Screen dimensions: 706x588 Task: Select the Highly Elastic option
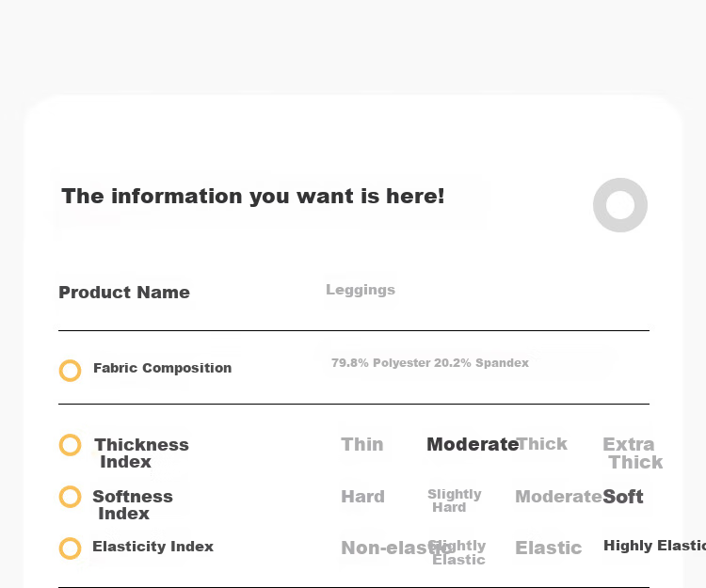pos(654,546)
